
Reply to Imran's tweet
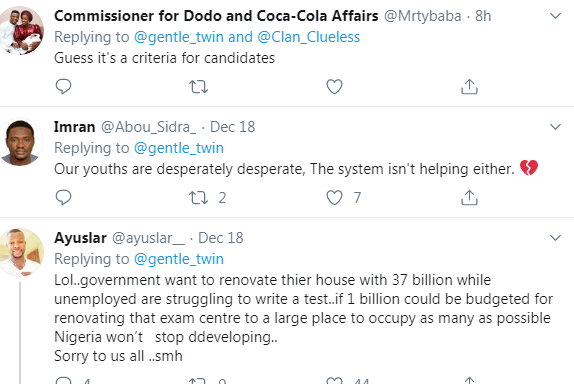click(63, 198)
